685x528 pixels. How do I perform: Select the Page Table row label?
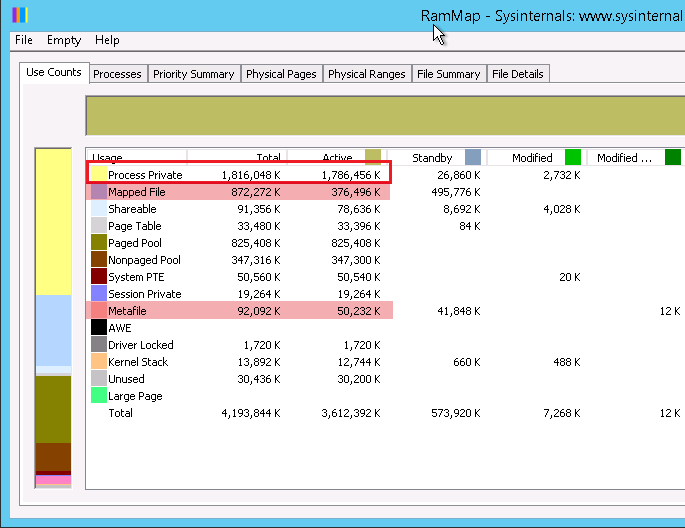135,226
